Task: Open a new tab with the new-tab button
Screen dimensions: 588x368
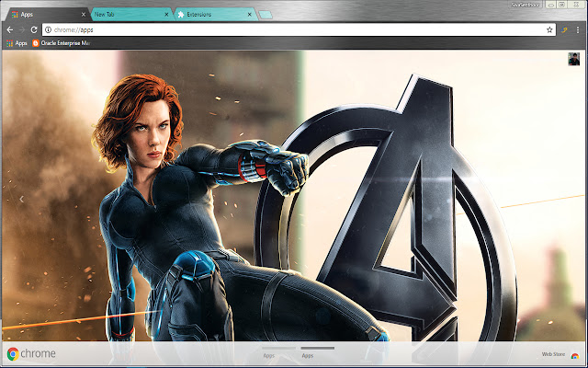Action: pyautogui.click(x=266, y=15)
